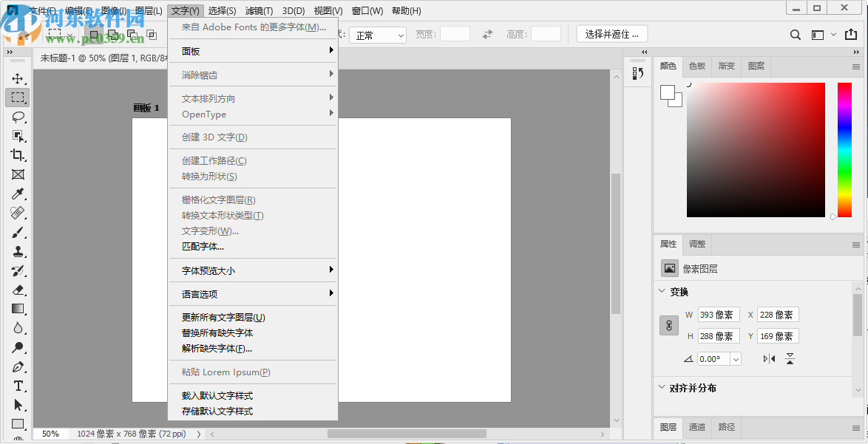Open Photoshop search via the magnifier icon
This screenshot has width=868, height=444.
coord(796,34)
